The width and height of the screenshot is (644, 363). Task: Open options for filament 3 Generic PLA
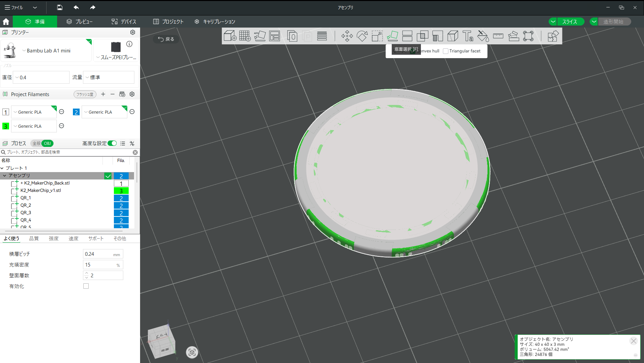[61, 126]
